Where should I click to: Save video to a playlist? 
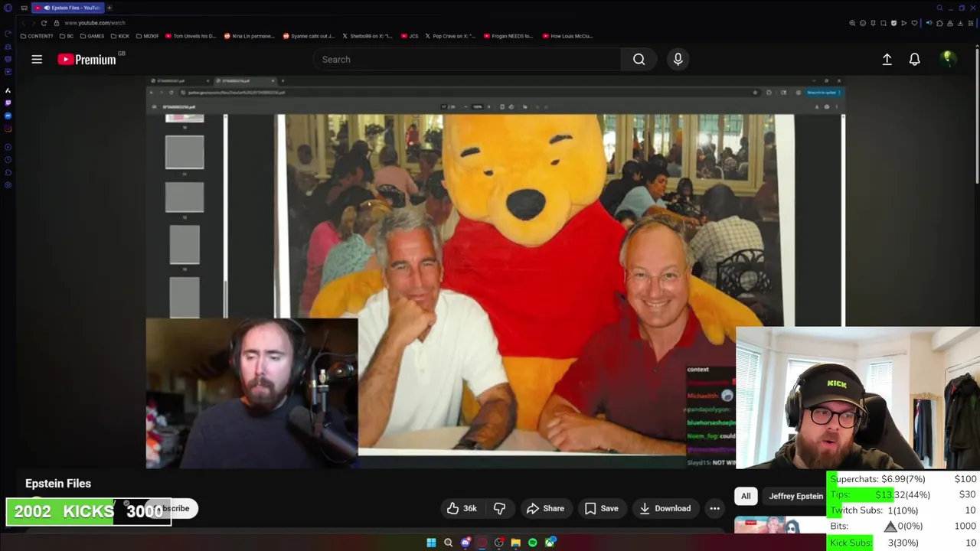601,508
